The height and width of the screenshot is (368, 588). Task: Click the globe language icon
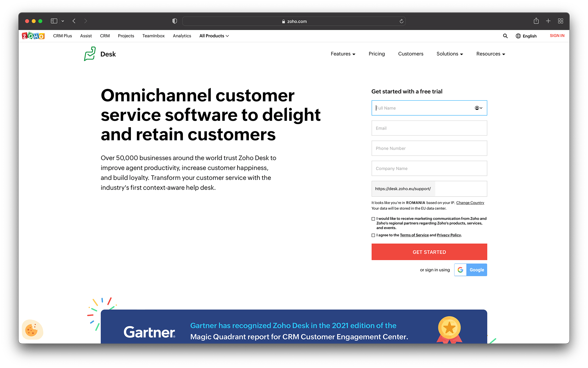(x=518, y=36)
